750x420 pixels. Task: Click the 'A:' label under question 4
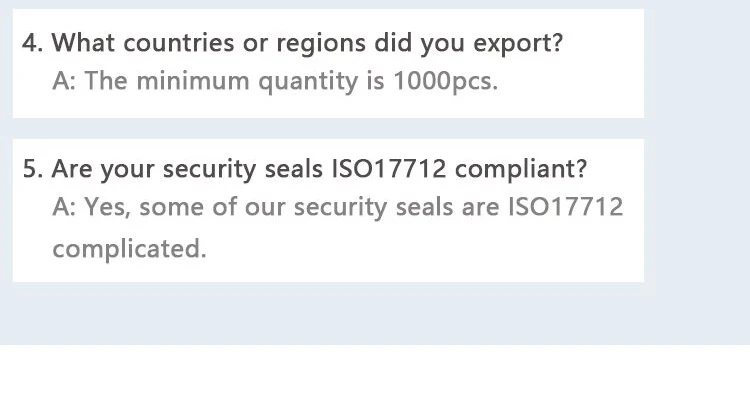pyautogui.click(x=65, y=81)
